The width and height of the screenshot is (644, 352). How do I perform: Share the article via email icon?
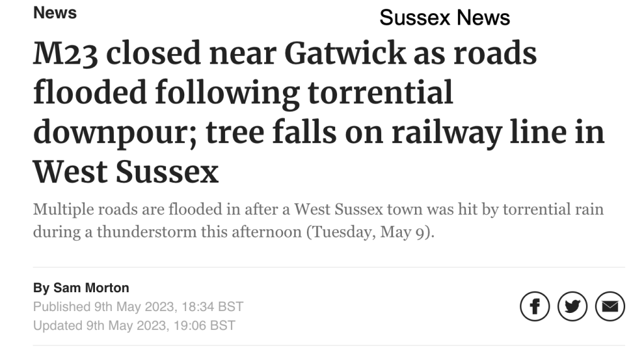609,307
